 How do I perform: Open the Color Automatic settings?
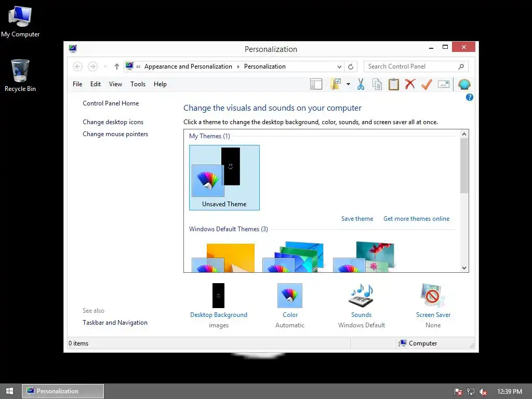coord(290,305)
